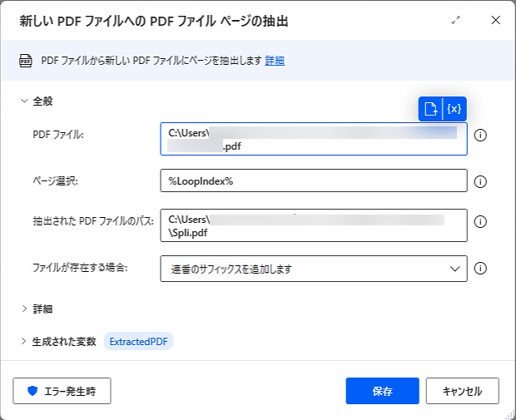Click info icon beside ファイルが存在する場合 dropdown
Viewport: 516px width, 420px height.
(480, 269)
